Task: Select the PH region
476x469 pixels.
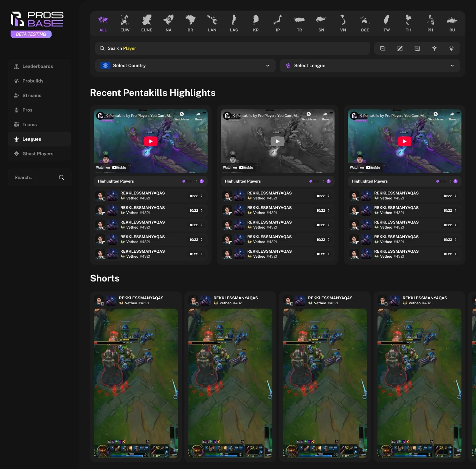Action: pyautogui.click(x=430, y=23)
